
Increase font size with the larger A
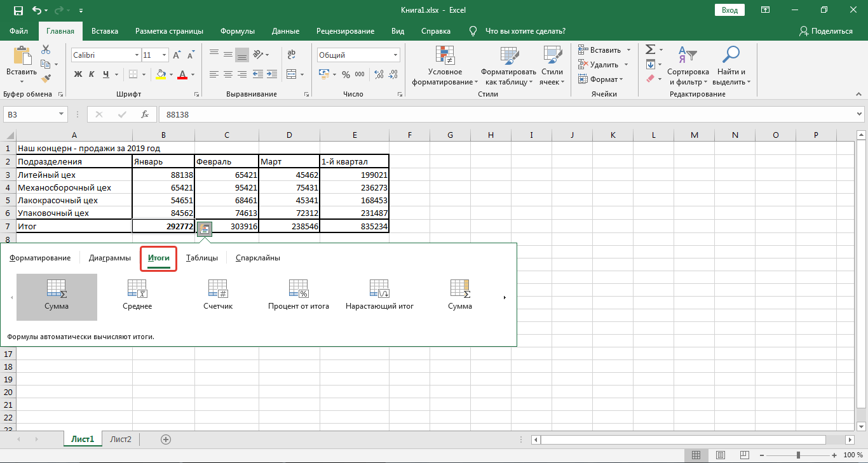click(177, 55)
